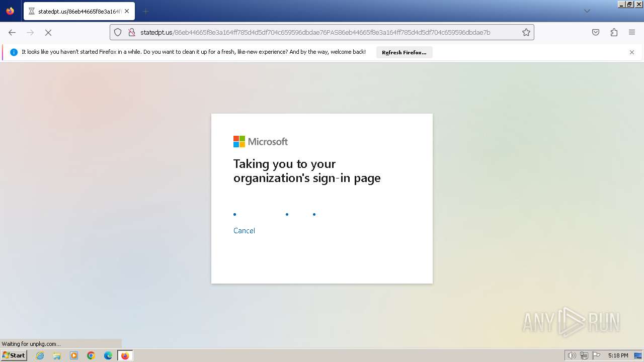The height and width of the screenshot is (362, 644).
Task: View site security lock information
Action: (x=132, y=32)
